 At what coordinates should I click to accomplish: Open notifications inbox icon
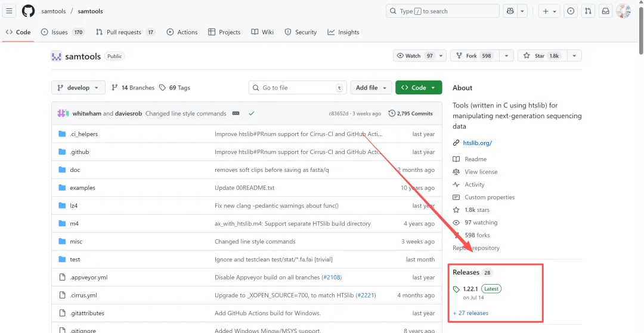pos(606,11)
